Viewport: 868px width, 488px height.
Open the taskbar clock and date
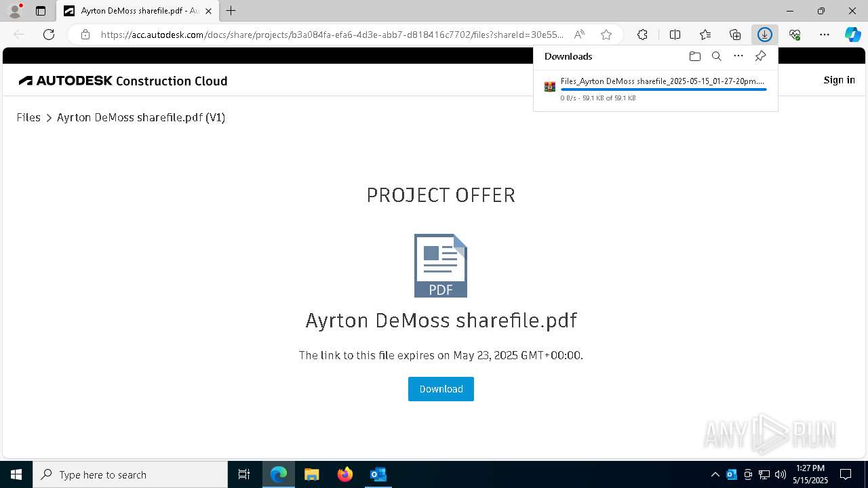(810, 474)
